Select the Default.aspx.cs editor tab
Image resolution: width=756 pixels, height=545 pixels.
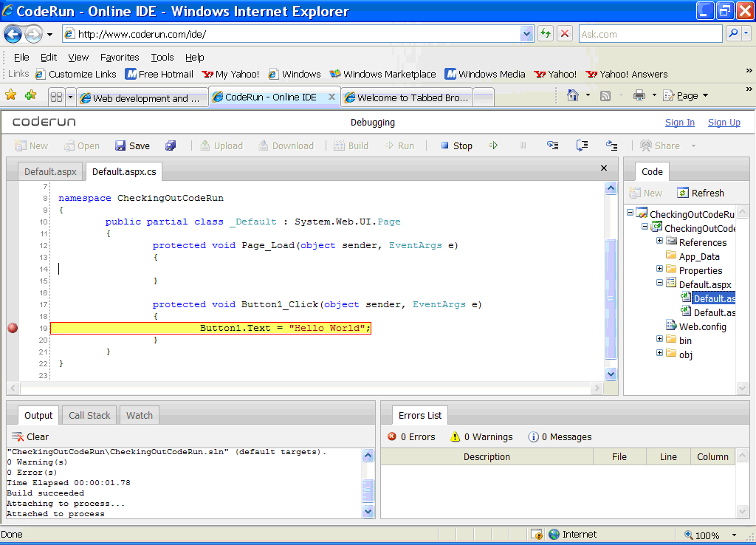[124, 172]
